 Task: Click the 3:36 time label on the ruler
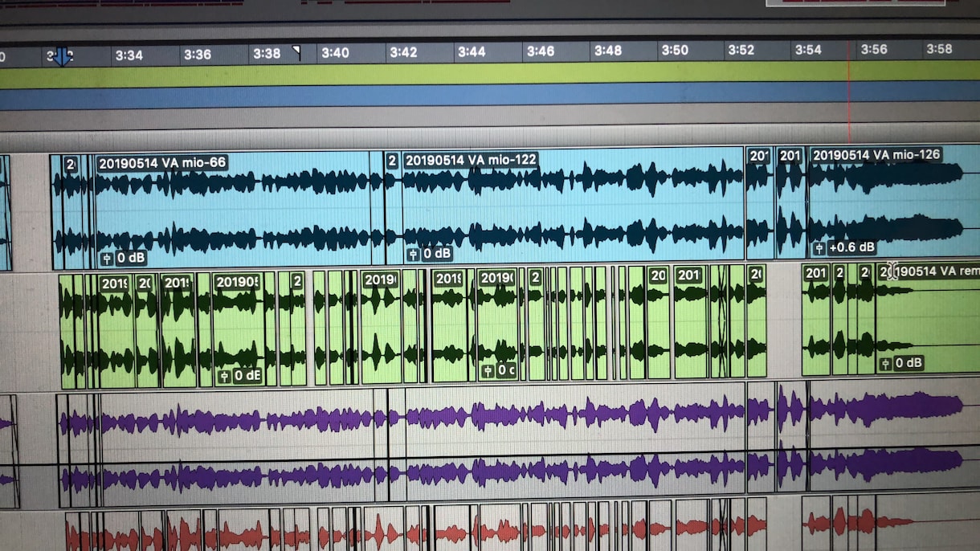click(198, 55)
